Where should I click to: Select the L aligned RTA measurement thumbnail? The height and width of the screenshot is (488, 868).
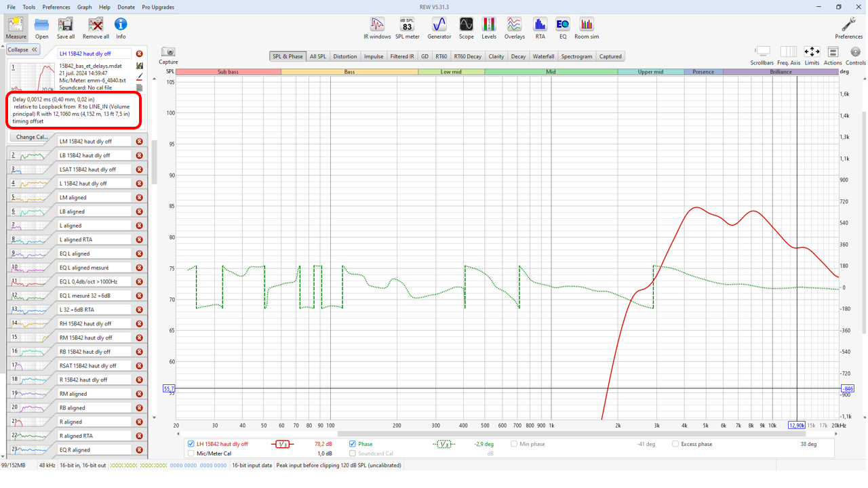[31, 240]
